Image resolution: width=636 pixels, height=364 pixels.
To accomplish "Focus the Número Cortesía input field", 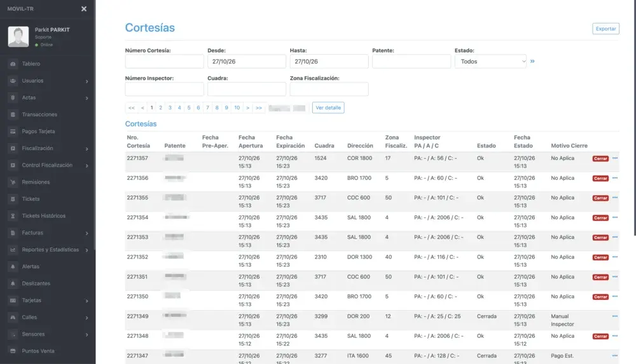I will click(x=164, y=62).
